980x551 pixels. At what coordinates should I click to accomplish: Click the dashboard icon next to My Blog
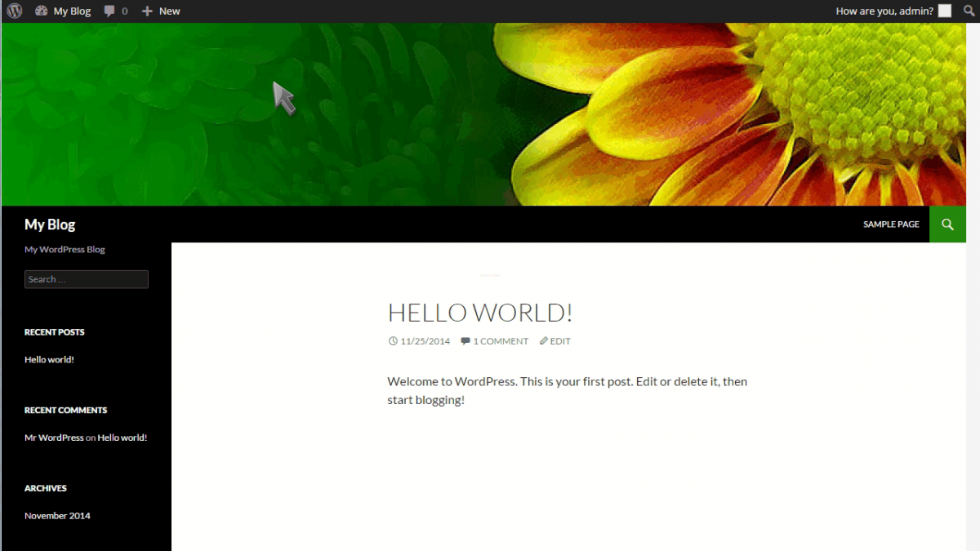coord(42,11)
